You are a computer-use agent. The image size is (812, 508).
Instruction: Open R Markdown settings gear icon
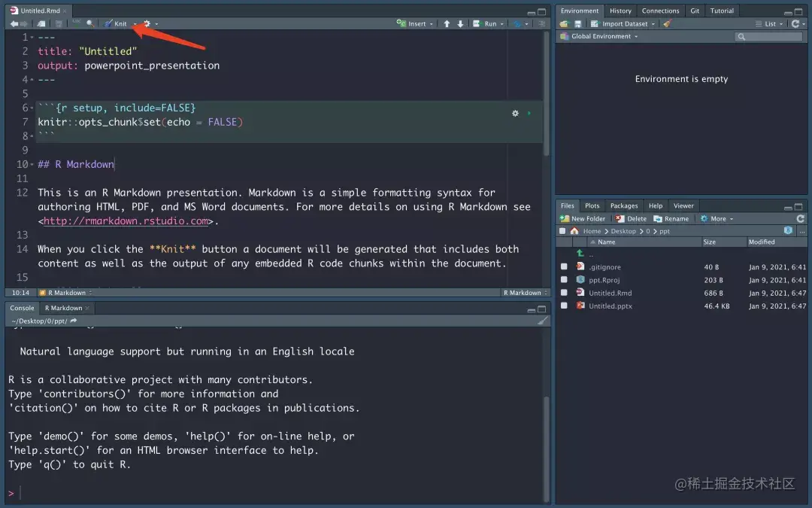[x=147, y=24]
